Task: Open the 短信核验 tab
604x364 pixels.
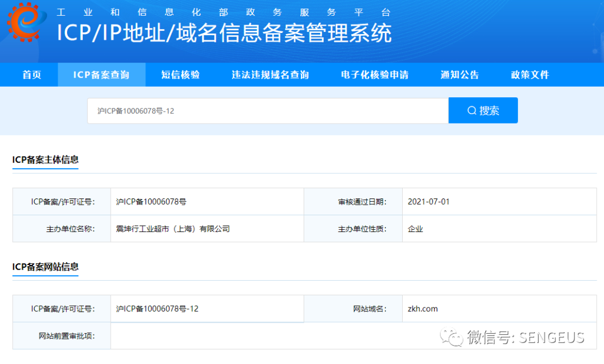Action: coord(180,75)
